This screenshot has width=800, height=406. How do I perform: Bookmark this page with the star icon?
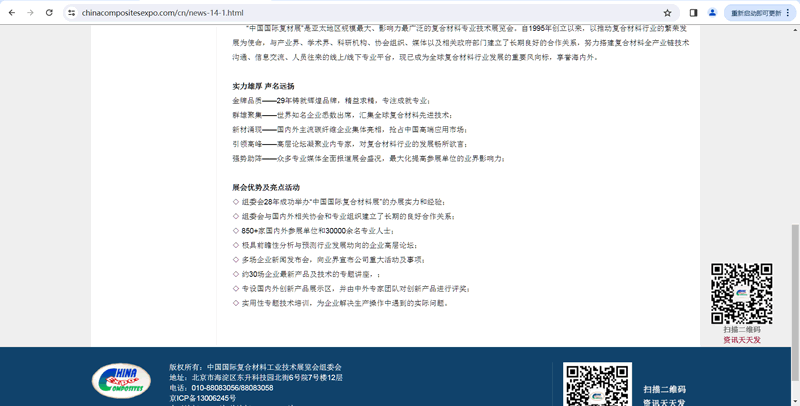[667, 13]
